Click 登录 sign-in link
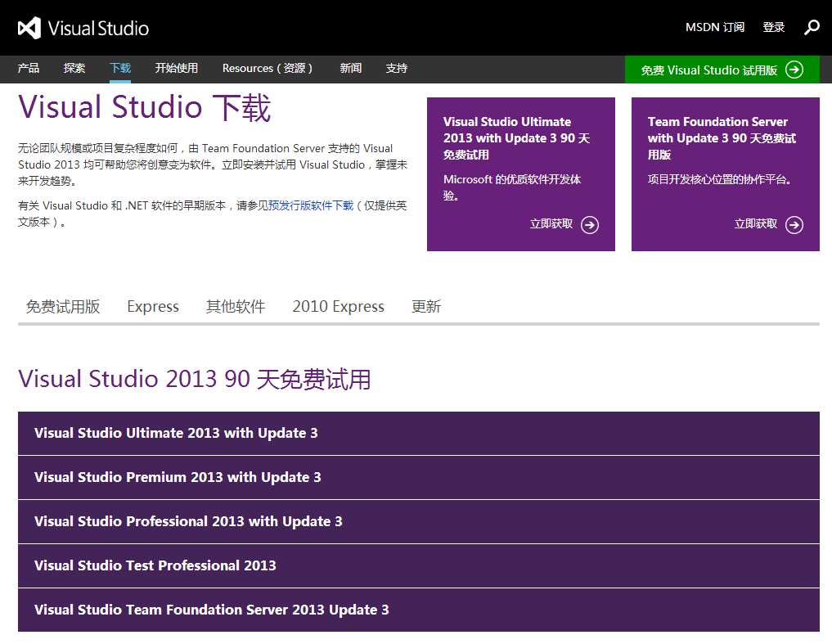 point(774,27)
